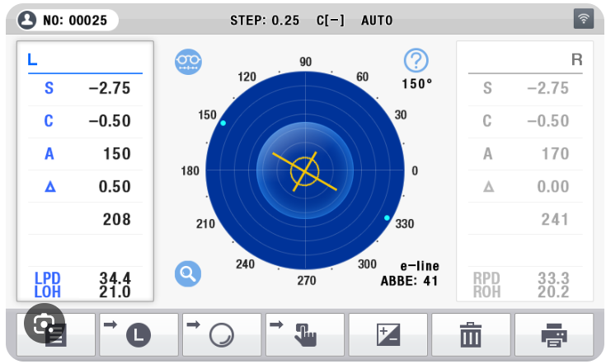606x364 pixels.
Task: Open the help question mark icon
Action: click(416, 61)
